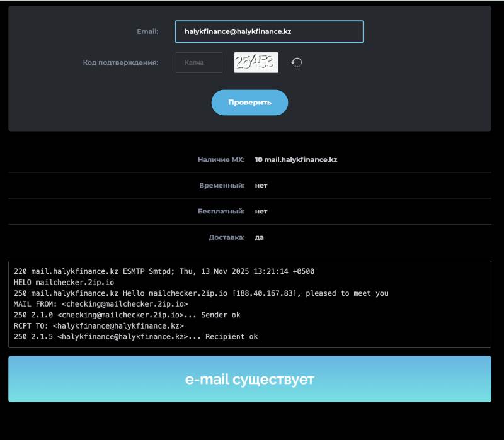Viewport: 504px width, 440px height.
Task: Click the captcha image with digits
Action: (x=256, y=62)
